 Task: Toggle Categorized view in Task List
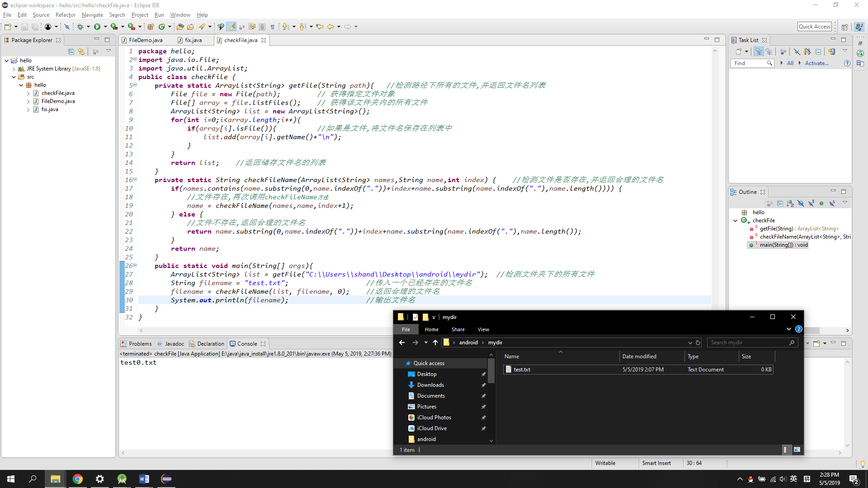coord(759,52)
